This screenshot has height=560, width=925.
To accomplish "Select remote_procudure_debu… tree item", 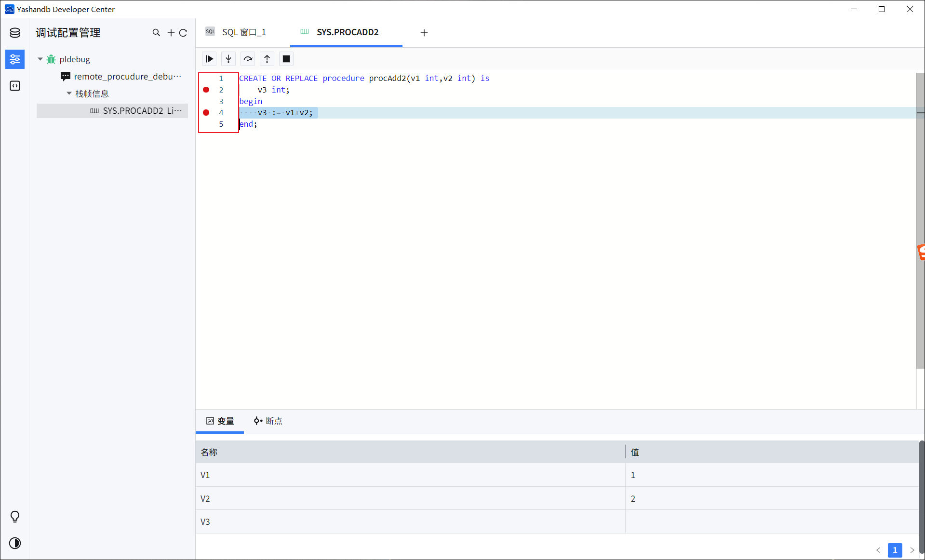I will [128, 76].
